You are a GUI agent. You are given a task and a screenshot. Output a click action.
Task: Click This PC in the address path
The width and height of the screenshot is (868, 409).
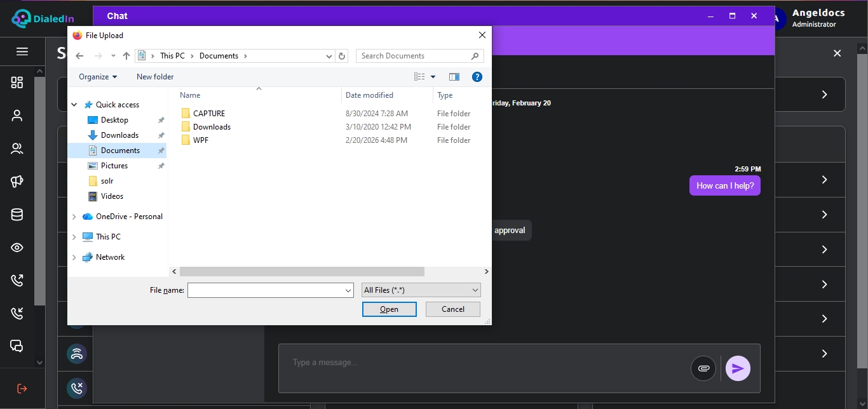tap(172, 56)
